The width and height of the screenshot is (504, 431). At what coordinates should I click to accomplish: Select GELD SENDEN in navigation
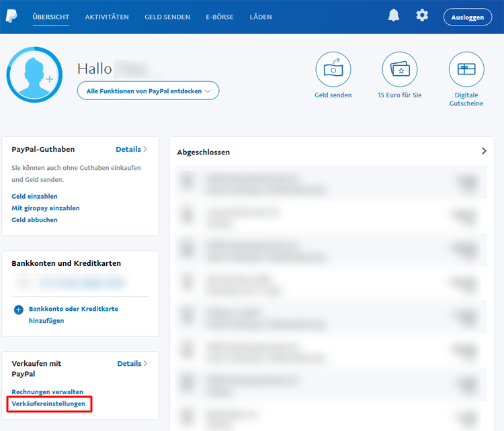pos(167,17)
